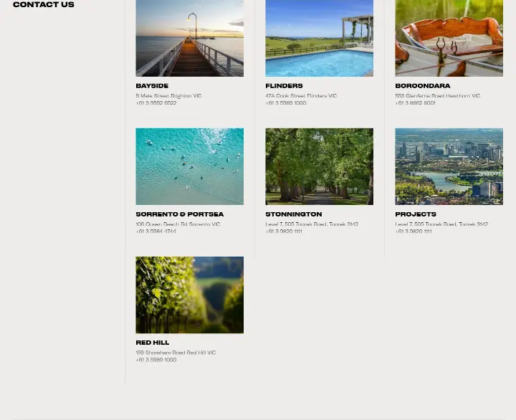This screenshot has width=516, height=420.
Task: Call Bayside number +61 3 9592 6522
Action: pyautogui.click(x=156, y=103)
